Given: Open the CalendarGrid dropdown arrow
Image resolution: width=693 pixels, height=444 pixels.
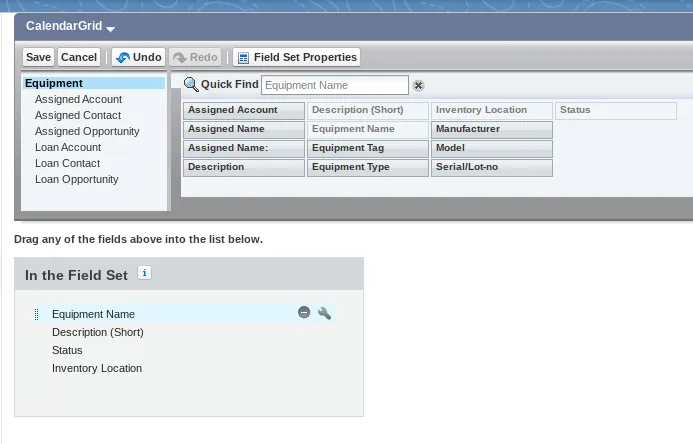Looking at the screenshot, I should 110,28.
